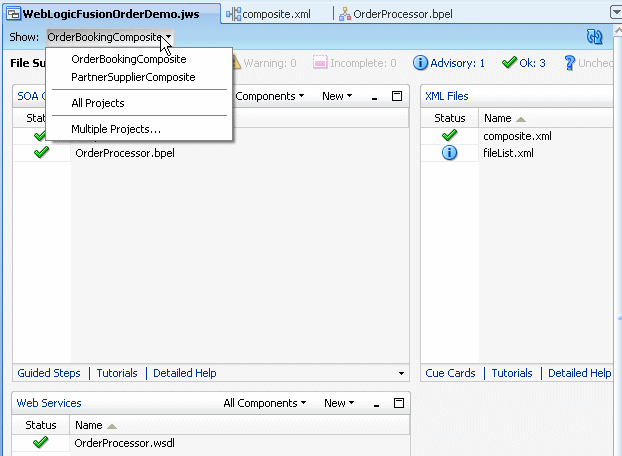Image resolution: width=622 pixels, height=456 pixels.
Task: Sort Web Services by Name column
Action: coord(89,425)
